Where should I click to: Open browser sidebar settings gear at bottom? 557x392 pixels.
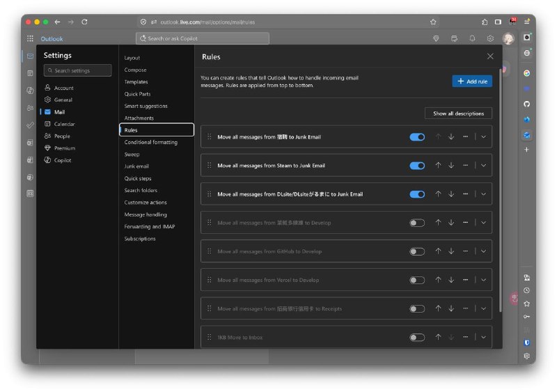pos(527,356)
